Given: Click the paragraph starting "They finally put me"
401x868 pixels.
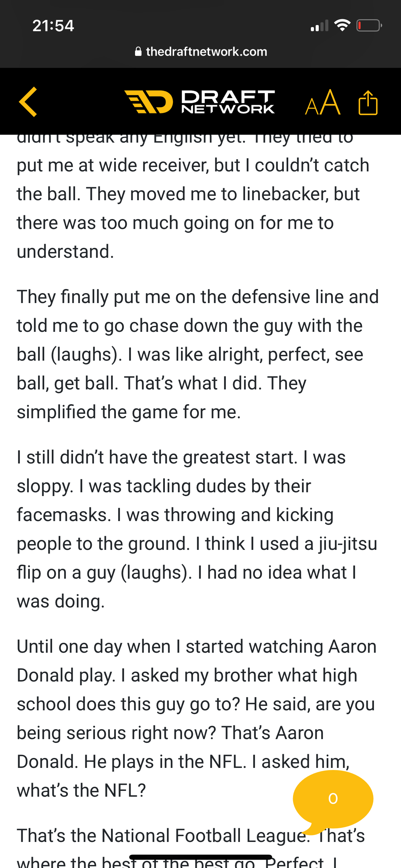Looking at the screenshot, I should (198, 354).
